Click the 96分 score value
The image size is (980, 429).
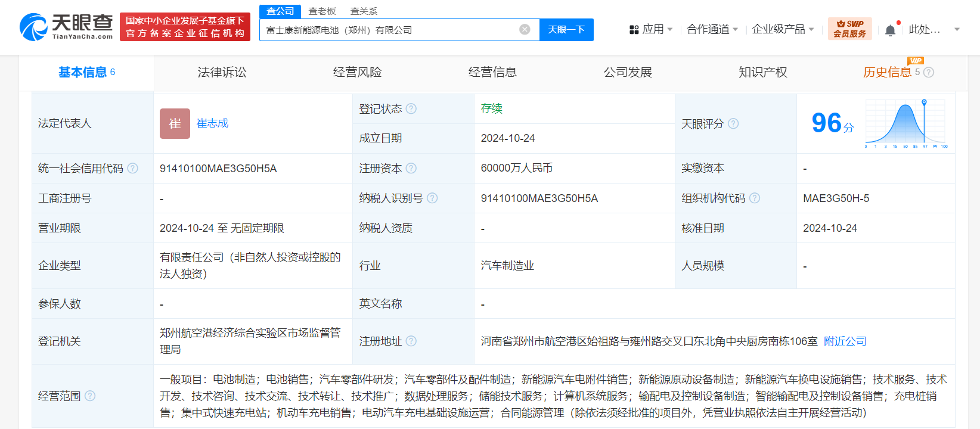(x=833, y=123)
